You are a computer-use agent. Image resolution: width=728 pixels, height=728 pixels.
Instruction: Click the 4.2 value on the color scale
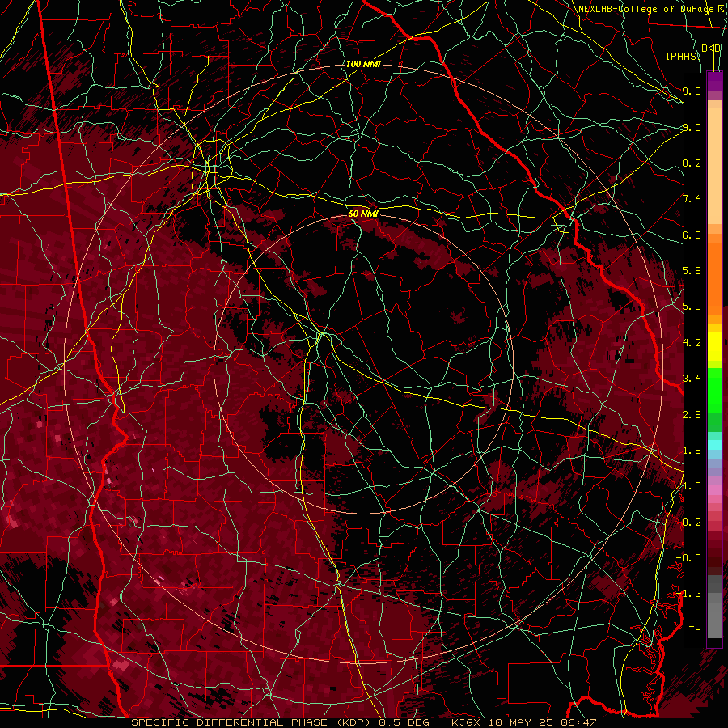[692, 343]
